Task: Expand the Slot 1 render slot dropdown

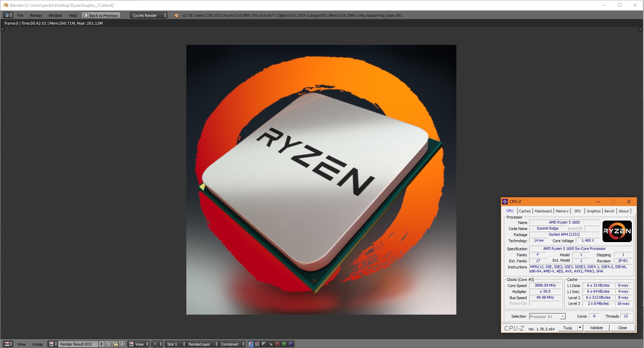Action: [x=176, y=344]
